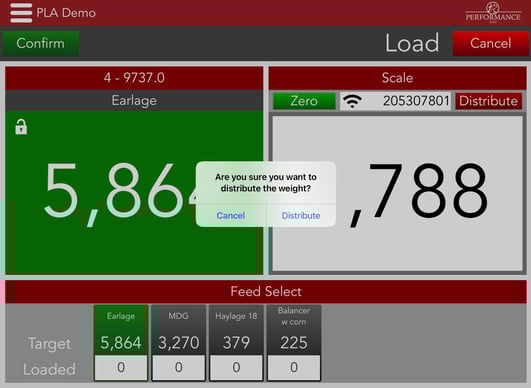
Task: Click the Performance logo in header
Action: (493, 13)
